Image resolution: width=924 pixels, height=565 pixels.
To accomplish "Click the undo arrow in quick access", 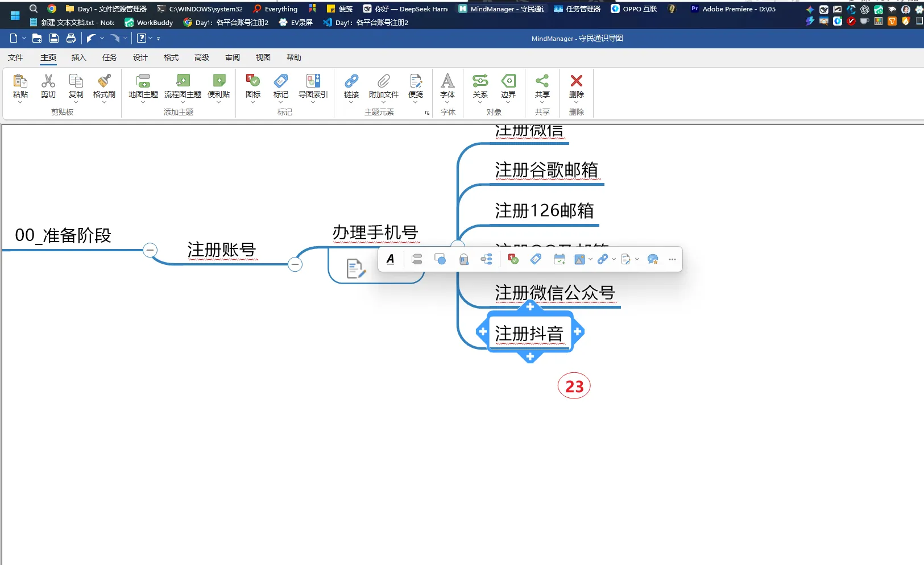I will [91, 38].
